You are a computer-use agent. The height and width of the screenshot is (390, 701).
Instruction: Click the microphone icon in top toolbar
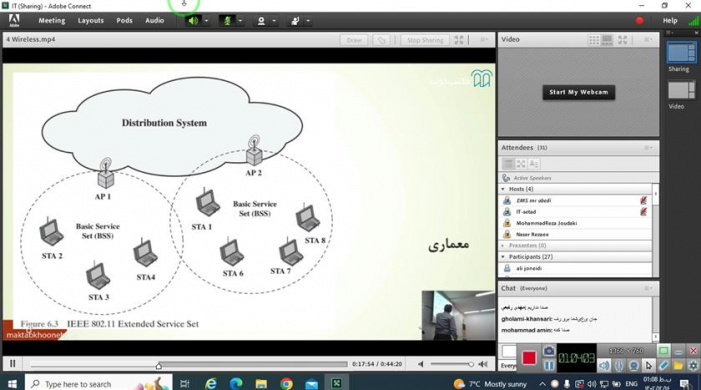227,21
